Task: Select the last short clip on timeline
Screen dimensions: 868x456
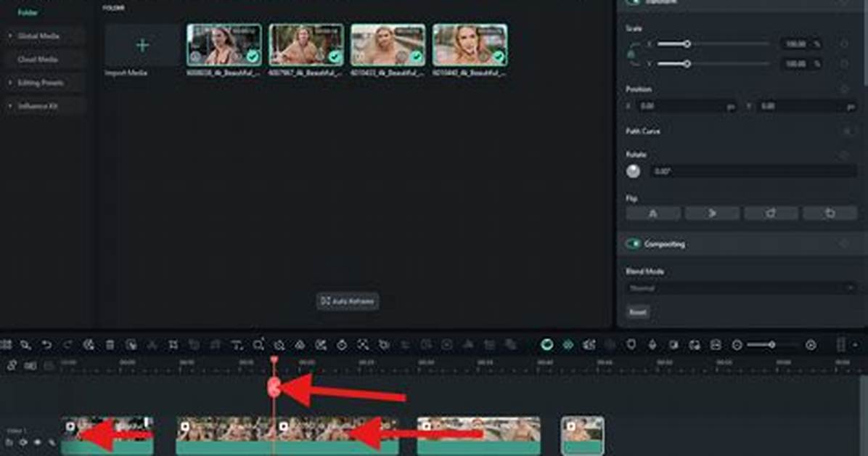Action: coord(583,436)
